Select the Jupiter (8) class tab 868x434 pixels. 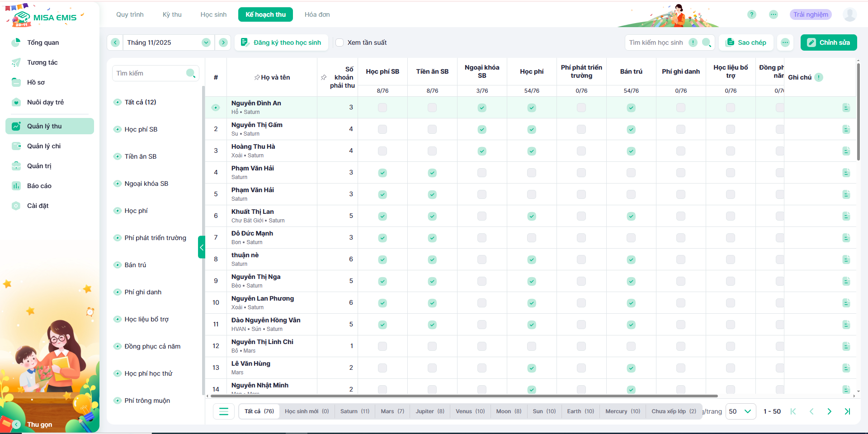[429, 411]
